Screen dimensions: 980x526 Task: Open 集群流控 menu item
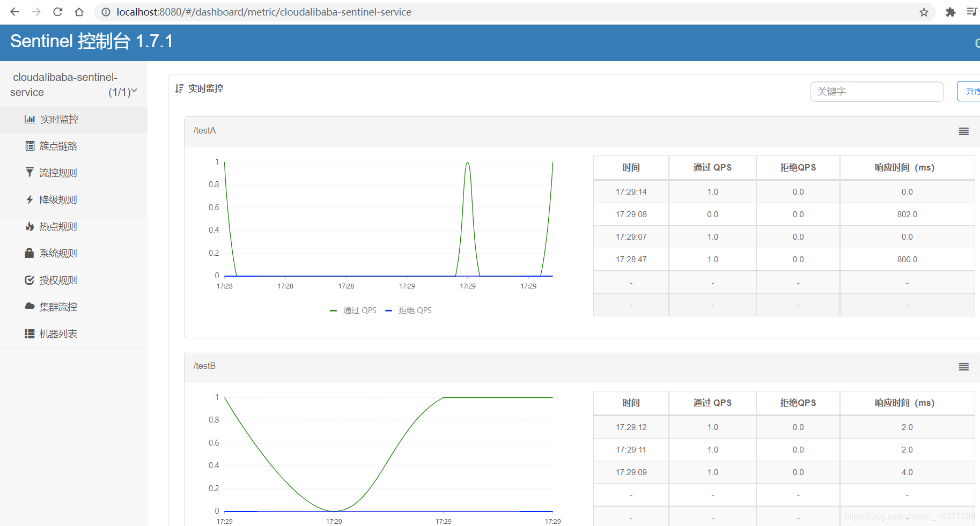tap(73, 307)
